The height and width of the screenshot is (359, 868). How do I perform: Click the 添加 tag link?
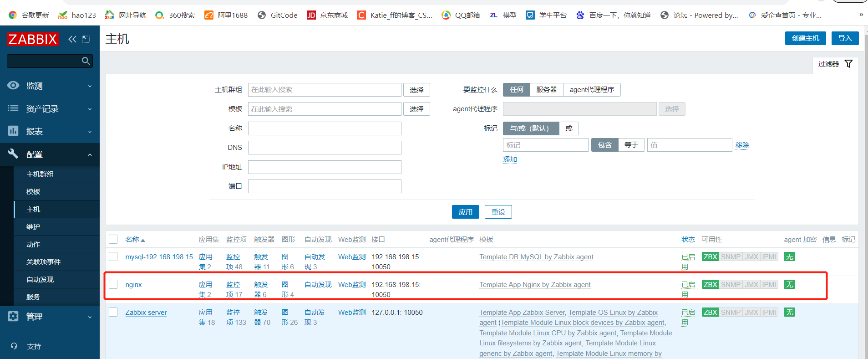pos(510,159)
